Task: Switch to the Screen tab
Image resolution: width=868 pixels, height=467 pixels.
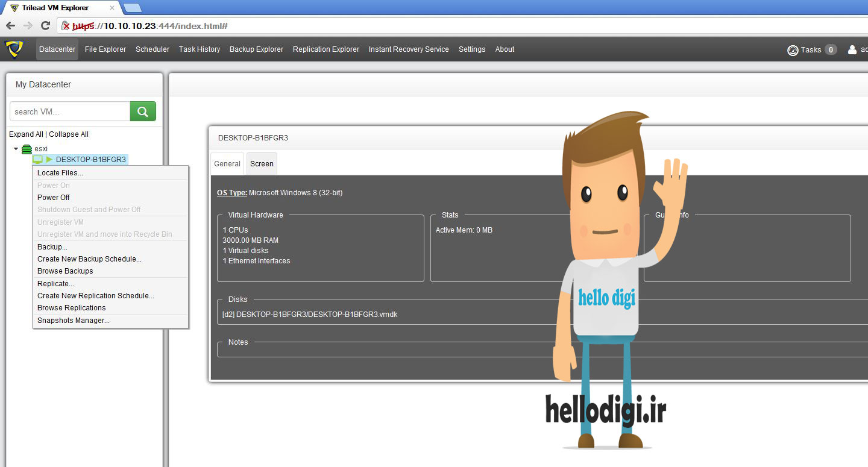Action: 262,164
